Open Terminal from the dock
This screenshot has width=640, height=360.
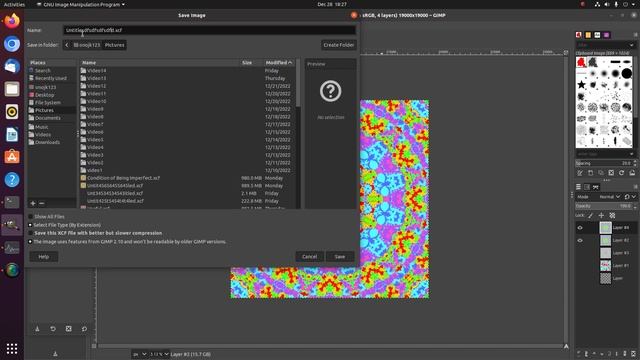[x=12, y=202]
